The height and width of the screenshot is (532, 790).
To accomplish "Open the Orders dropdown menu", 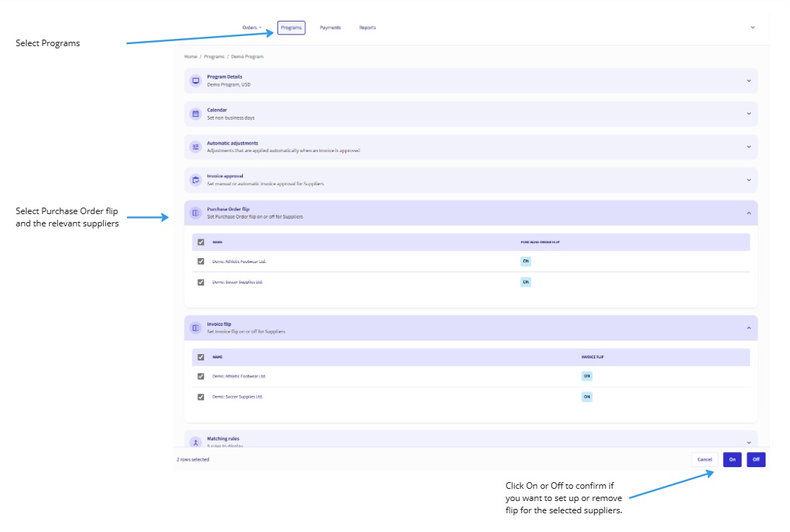I will tap(252, 27).
